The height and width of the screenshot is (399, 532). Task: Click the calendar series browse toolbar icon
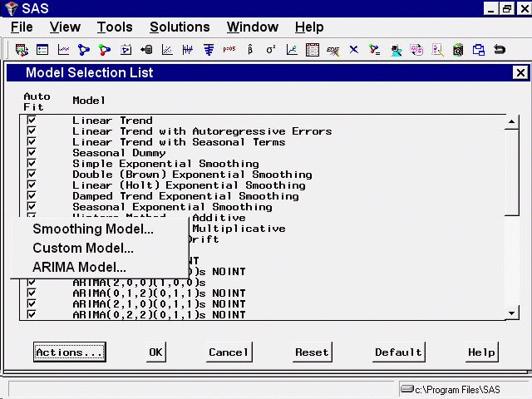click(x=22, y=50)
